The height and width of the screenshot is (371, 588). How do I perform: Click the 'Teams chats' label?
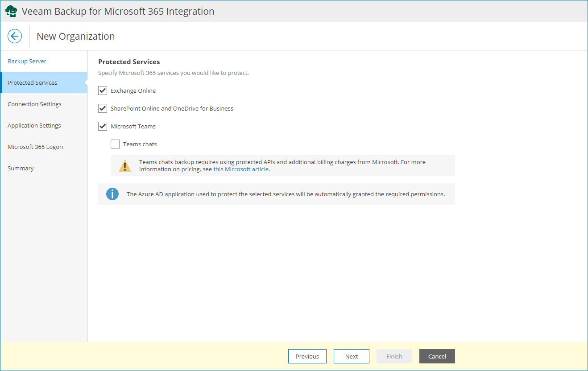pyautogui.click(x=140, y=144)
